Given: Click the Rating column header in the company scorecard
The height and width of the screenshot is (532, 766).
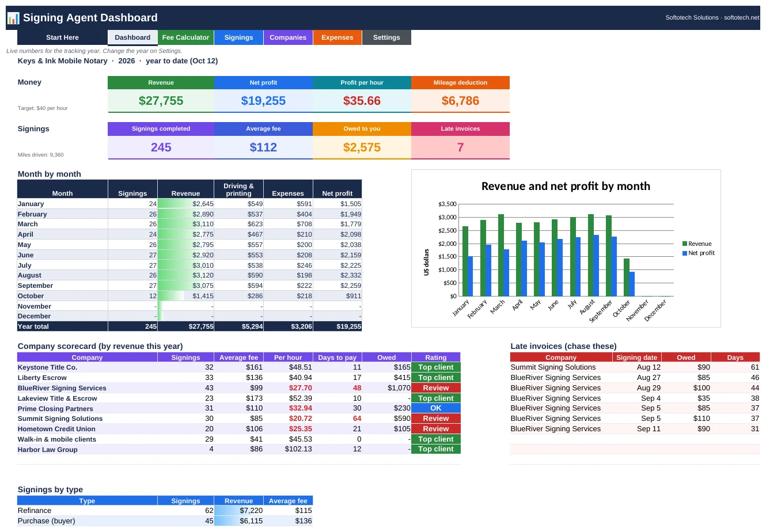Looking at the screenshot, I should click(436, 358).
